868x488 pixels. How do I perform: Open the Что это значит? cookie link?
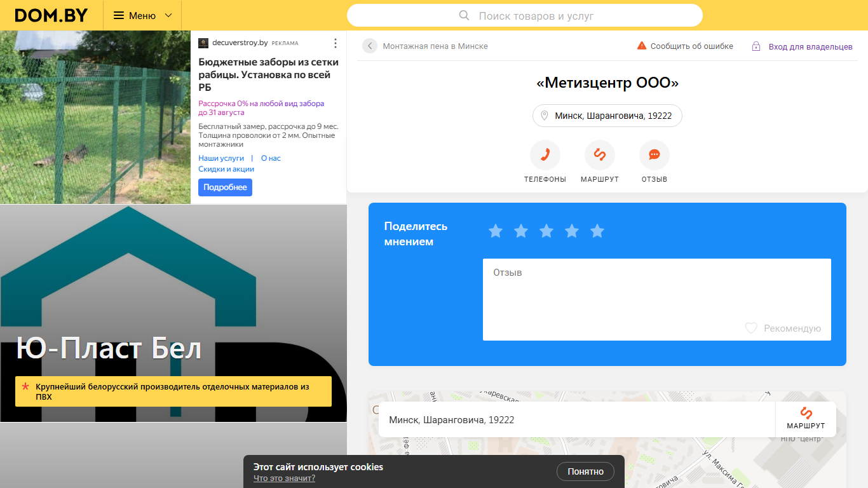(x=284, y=478)
